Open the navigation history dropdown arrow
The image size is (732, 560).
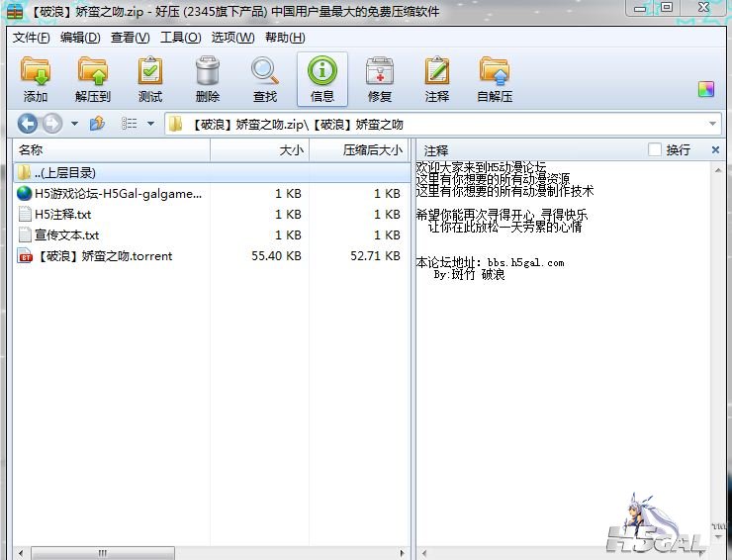pos(74,124)
